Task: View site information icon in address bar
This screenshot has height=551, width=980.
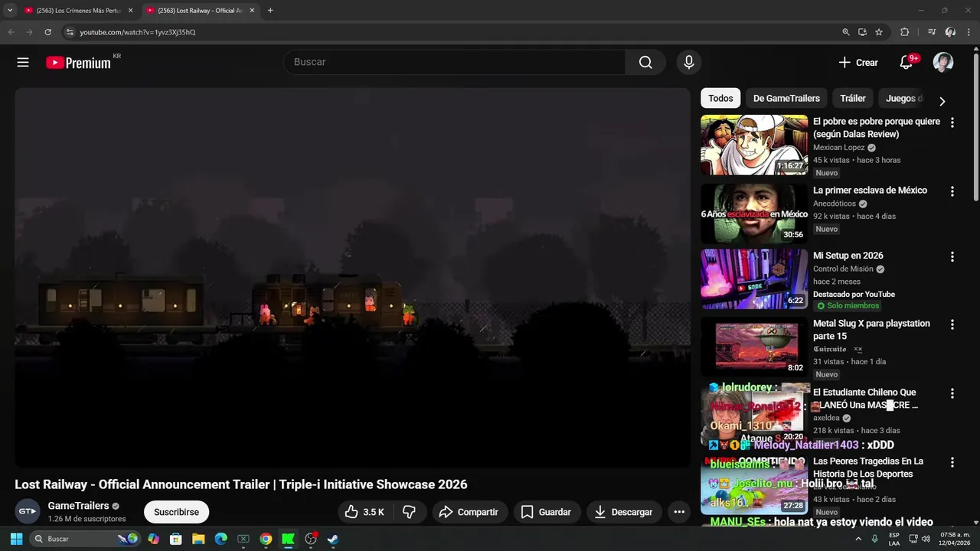Action: click(69, 32)
